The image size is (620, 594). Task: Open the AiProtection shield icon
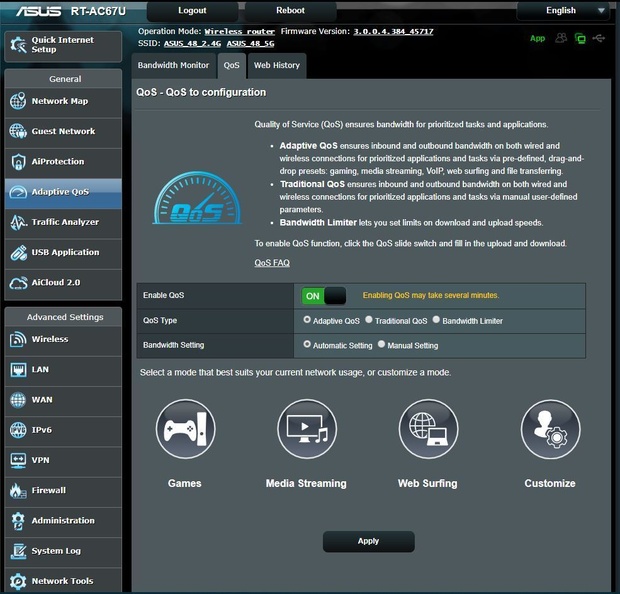[18, 162]
